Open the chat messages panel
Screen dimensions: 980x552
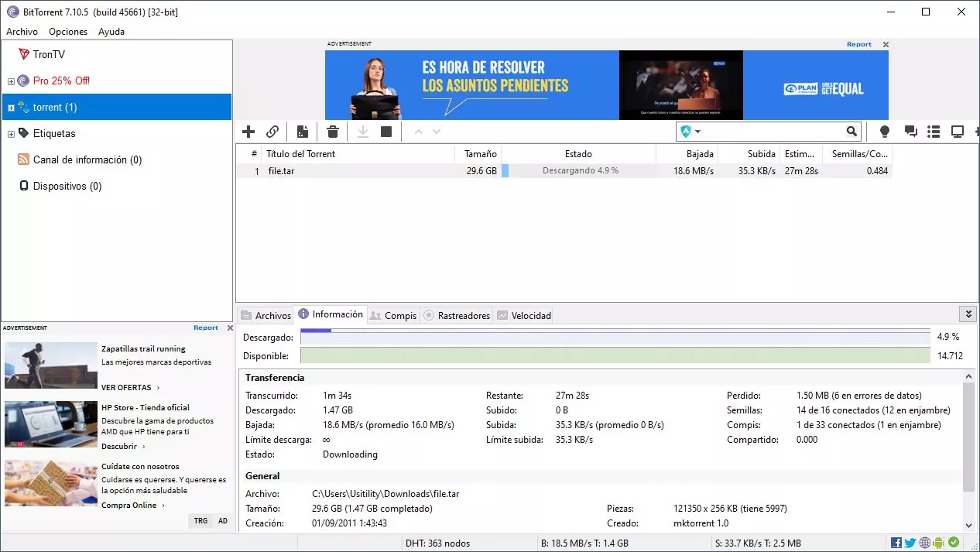(x=910, y=132)
